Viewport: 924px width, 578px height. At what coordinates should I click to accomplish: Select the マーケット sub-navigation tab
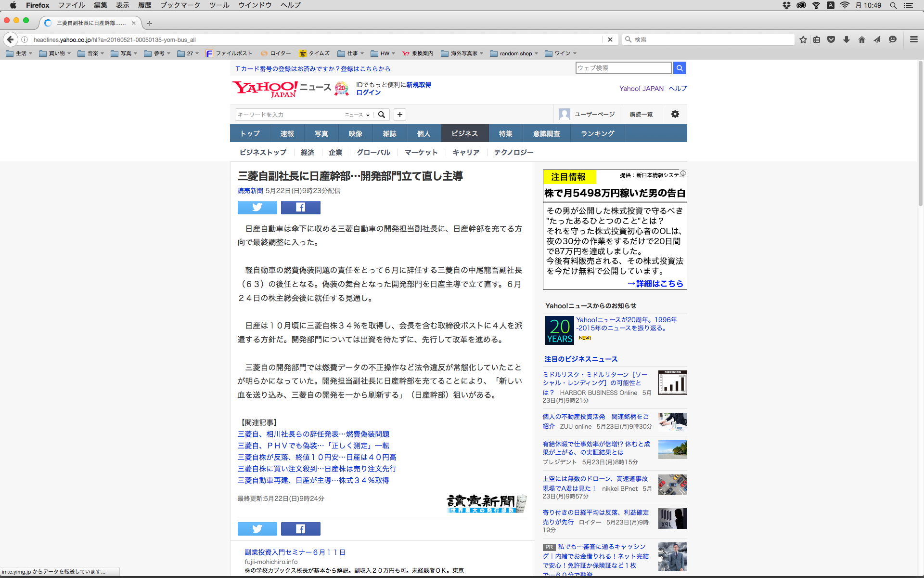coord(421,152)
